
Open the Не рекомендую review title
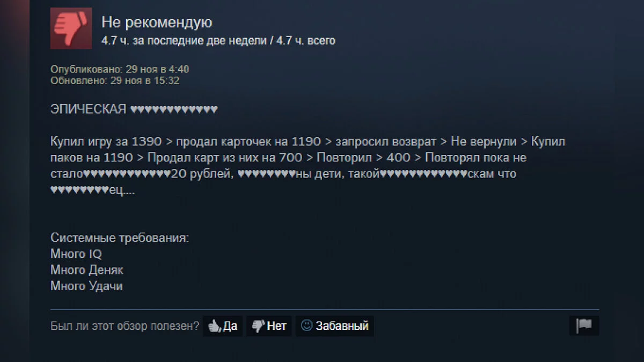pyautogui.click(x=157, y=23)
